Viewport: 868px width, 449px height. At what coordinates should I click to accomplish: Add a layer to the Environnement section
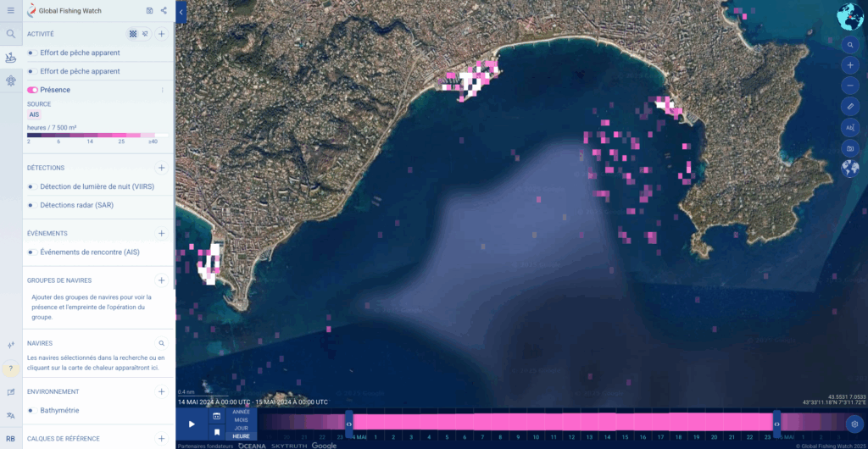tap(161, 391)
